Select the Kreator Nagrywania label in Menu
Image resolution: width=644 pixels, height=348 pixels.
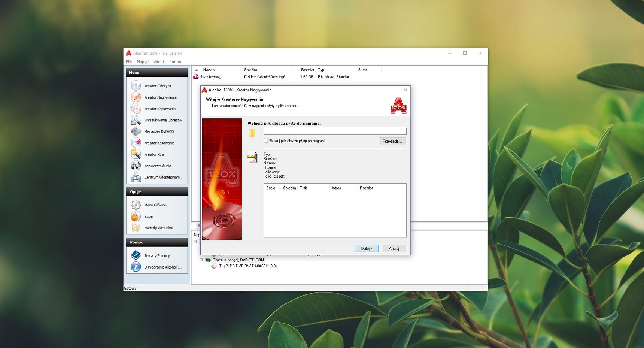click(x=160, y=97)
